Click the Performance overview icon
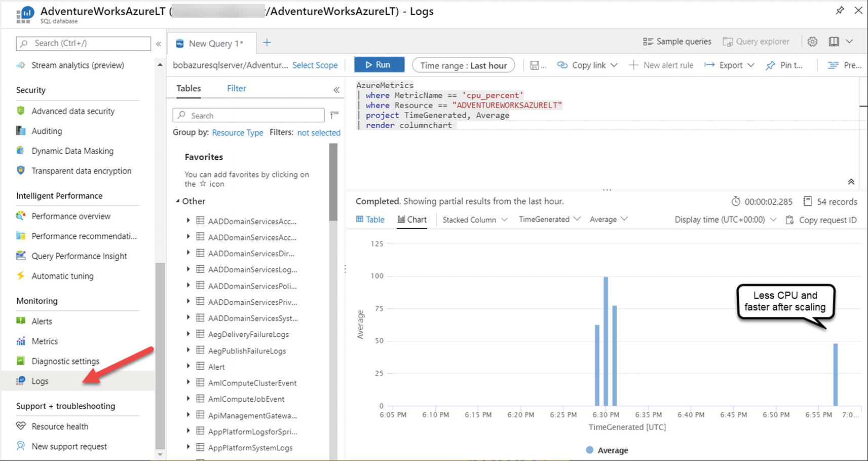The height and width of the screenshot is (461, 868). tap(21, 216)
